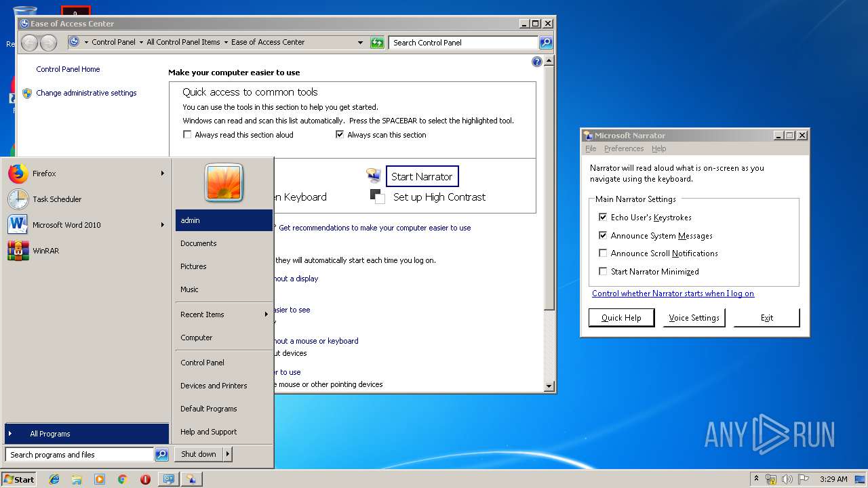Viewport: 868px width, 488px height.
Task: Click the Start Narrator icon
Action: point(374,176)
